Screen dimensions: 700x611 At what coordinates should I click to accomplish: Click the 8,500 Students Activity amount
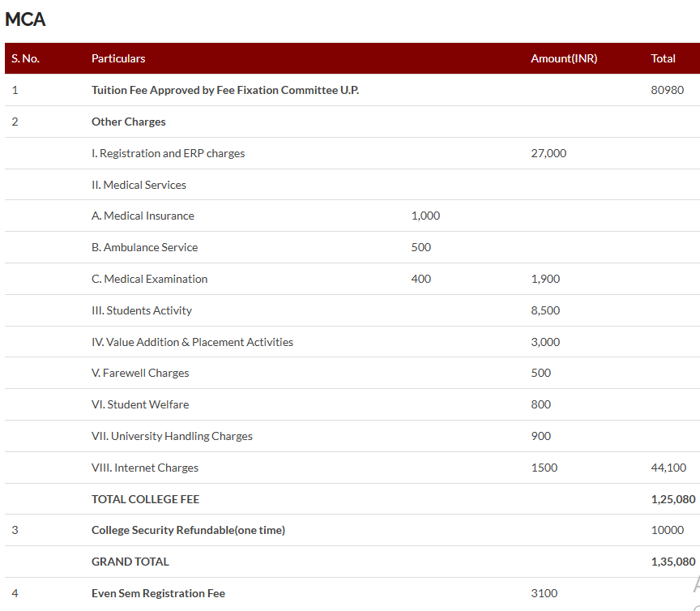(x=545, y=310)
